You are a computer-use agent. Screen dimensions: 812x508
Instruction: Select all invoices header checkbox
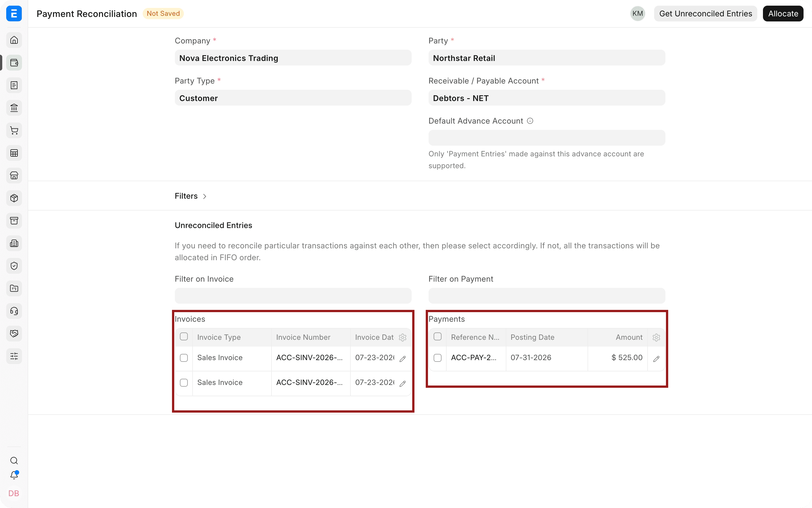point(184,337)
